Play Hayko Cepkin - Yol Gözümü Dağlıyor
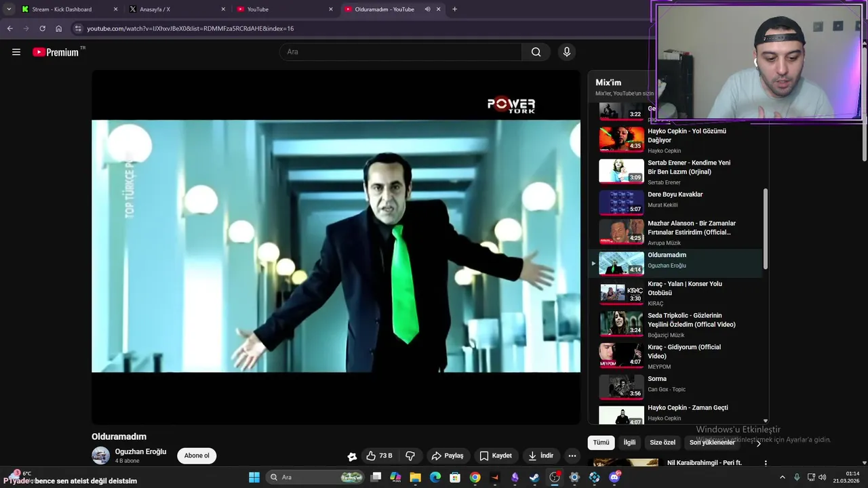 pos(675,140)
